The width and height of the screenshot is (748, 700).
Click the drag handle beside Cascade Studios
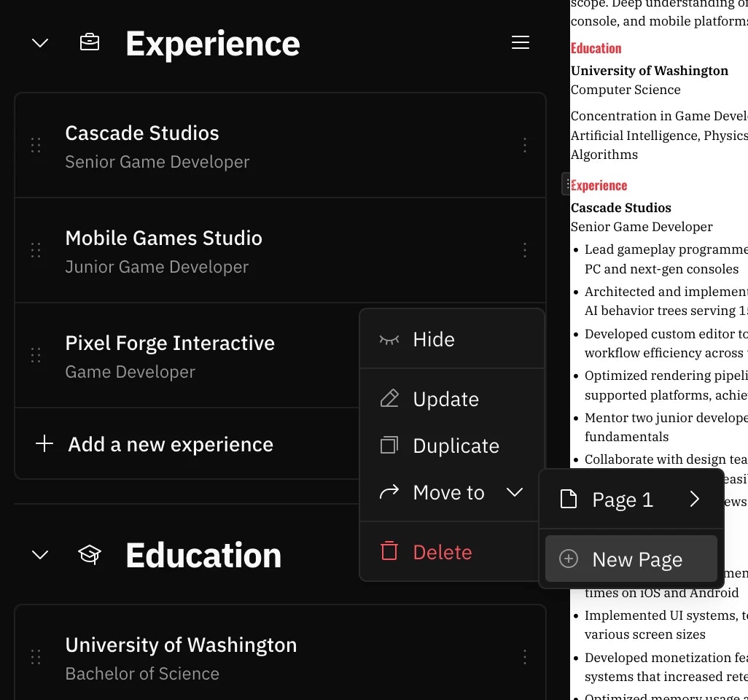tap(36, 145)
